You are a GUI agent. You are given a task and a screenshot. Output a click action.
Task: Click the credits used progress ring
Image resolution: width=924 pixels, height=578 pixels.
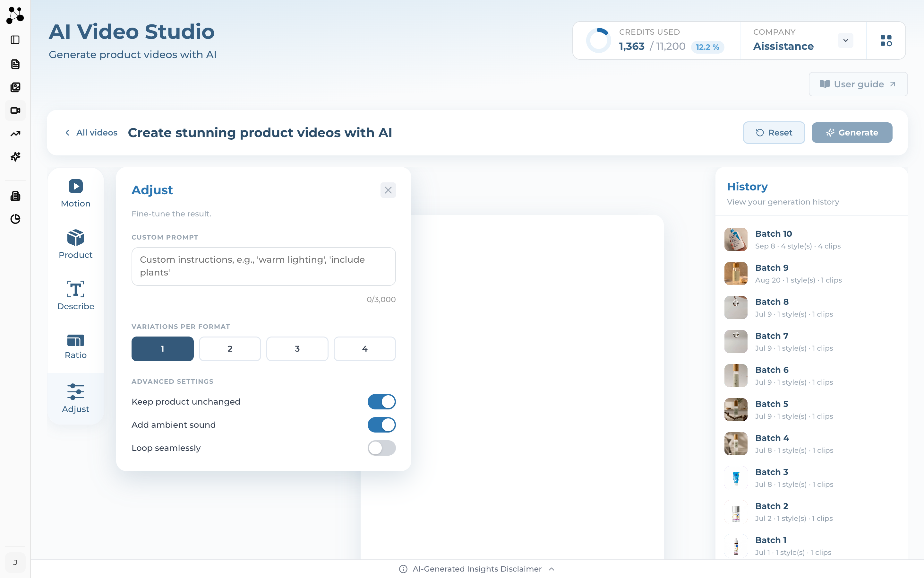coord(599,40)
